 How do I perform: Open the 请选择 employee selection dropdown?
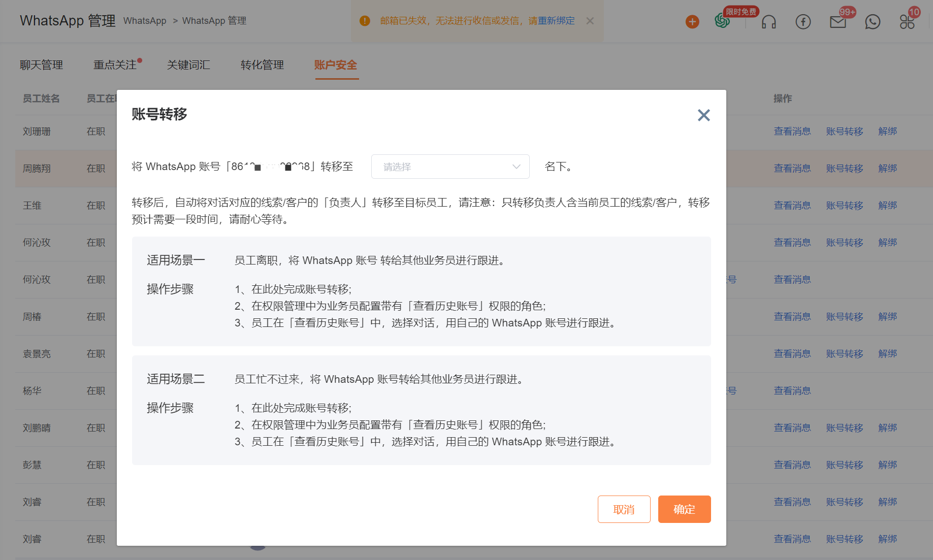point(450,167)
